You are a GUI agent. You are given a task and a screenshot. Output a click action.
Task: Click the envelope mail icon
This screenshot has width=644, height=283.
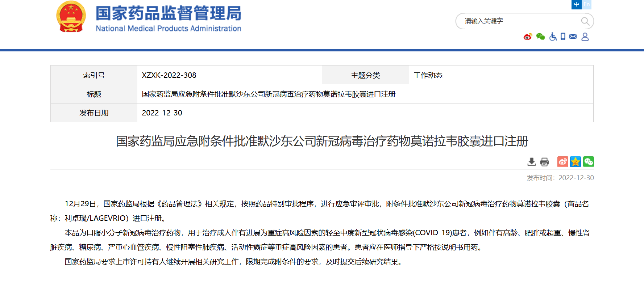coord(573,37)
